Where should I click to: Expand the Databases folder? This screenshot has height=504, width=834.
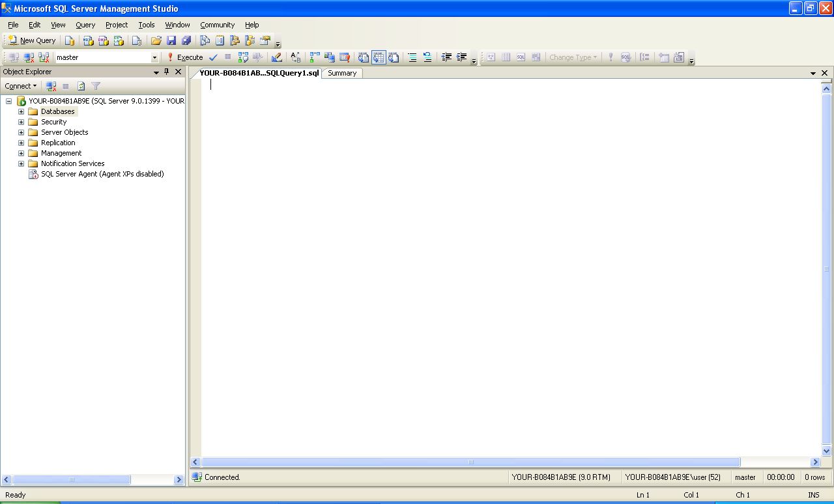click(21, 111)
